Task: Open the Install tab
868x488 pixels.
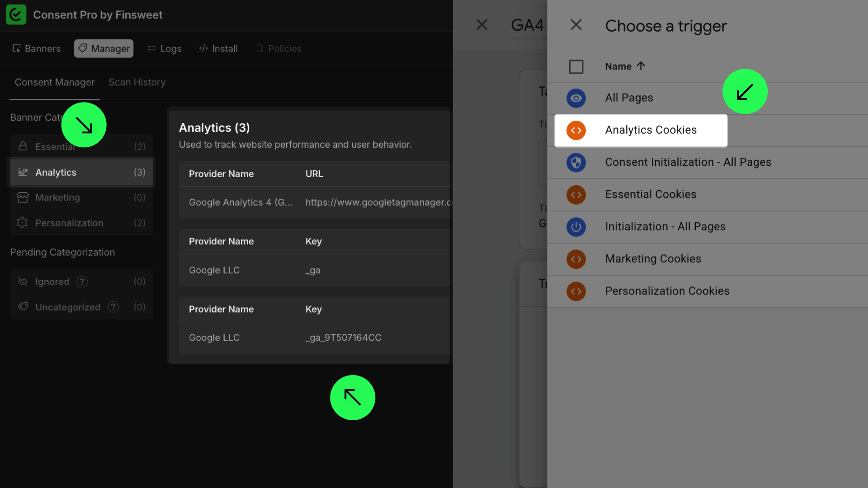Action: click(218, 48)
